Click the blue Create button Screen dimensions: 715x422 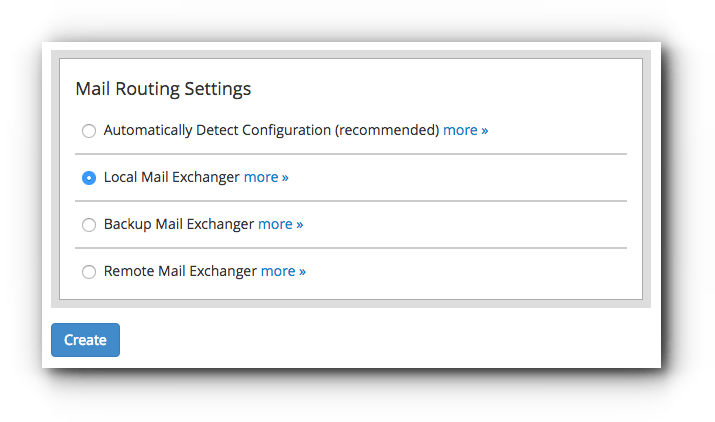point(85,340)
